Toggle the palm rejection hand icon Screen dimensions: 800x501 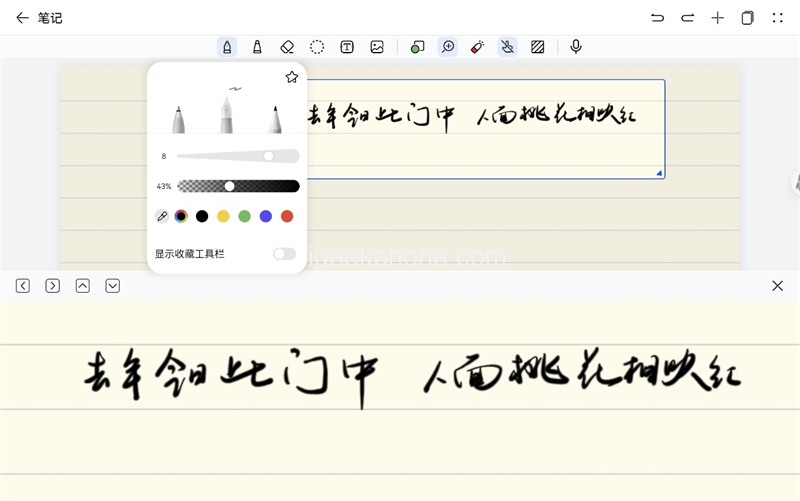point(508,47)
